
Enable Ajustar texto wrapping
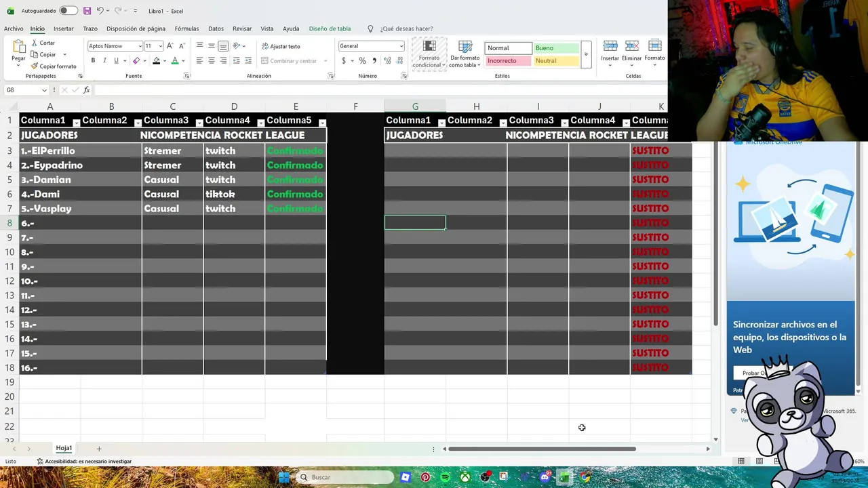[x=281, y=46]
